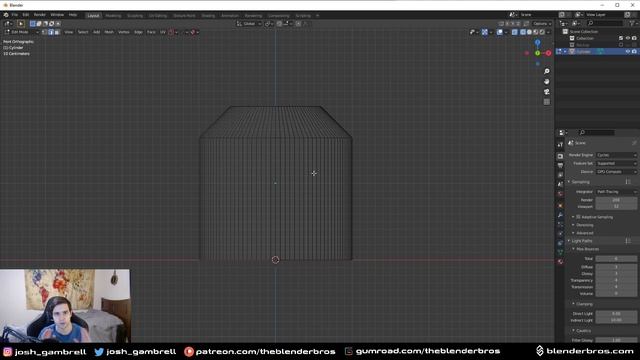Enable Adaptive Sampling checkbox
The image size is (640, 360).
[578, 217]
